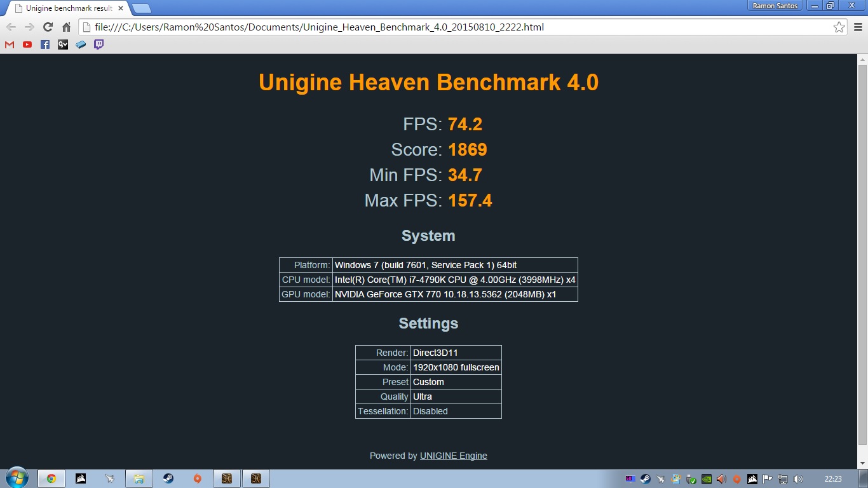The height and width of the screenshot is (488, 868).
Task: Click the Ramon Santos profile button
Action: tap(775, 6)
